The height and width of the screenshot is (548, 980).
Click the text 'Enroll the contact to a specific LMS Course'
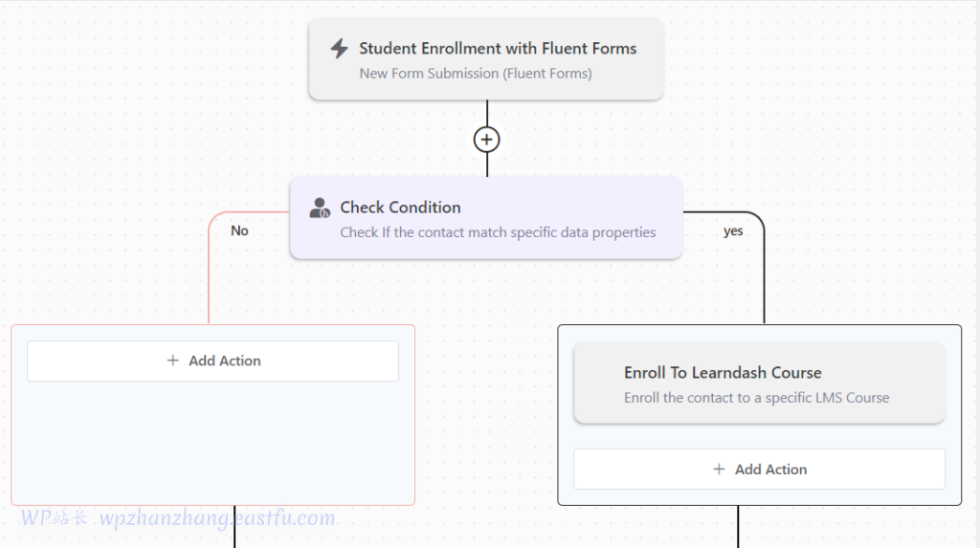(x=756, y=398)
